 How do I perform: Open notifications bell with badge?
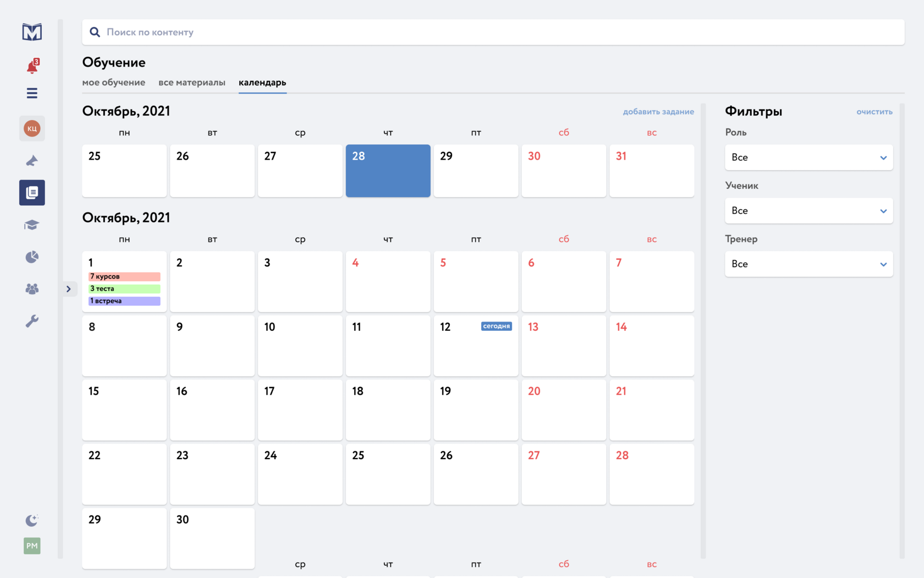[x=32, y=66]
